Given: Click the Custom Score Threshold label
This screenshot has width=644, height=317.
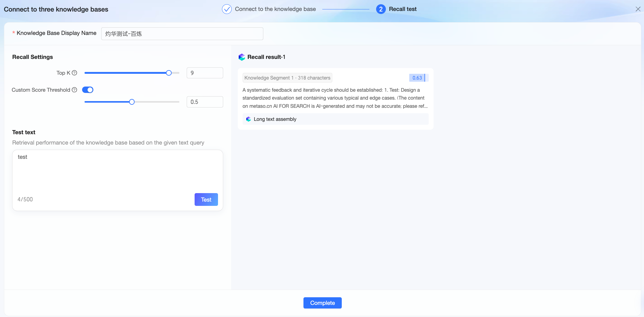Looking at the screenshot, I should [41, 90].
